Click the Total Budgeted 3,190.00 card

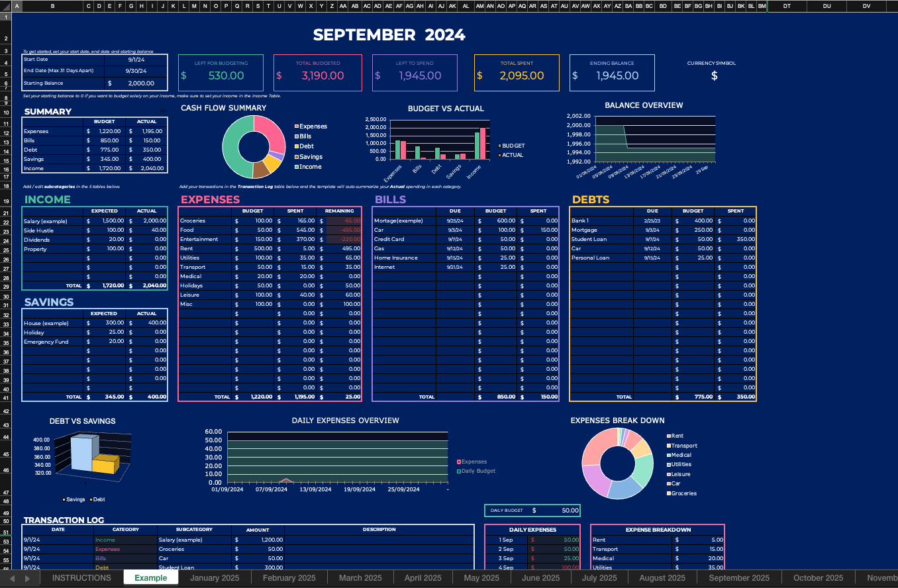319,72
